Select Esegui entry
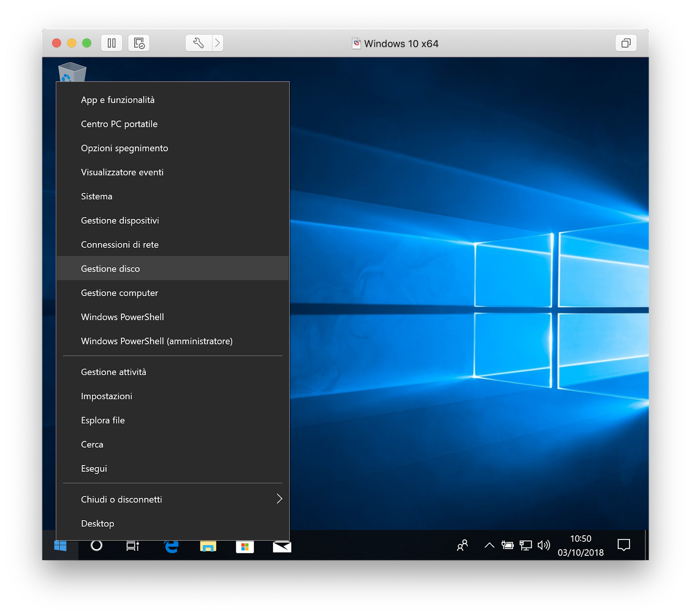The image size is (691, 616). click(173, 469)
